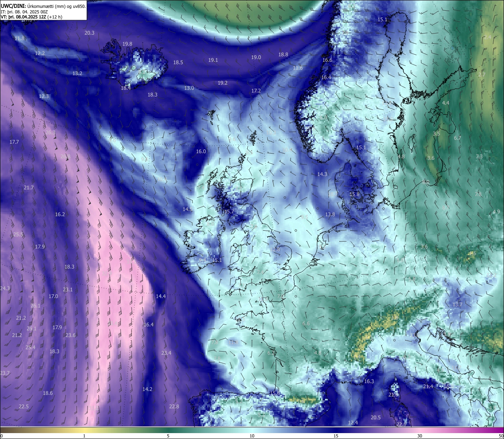This screenshot has height=439, width=504.
Task: Select the 2.7 value label
Action: pyautogui.click(x=482, y=75)
